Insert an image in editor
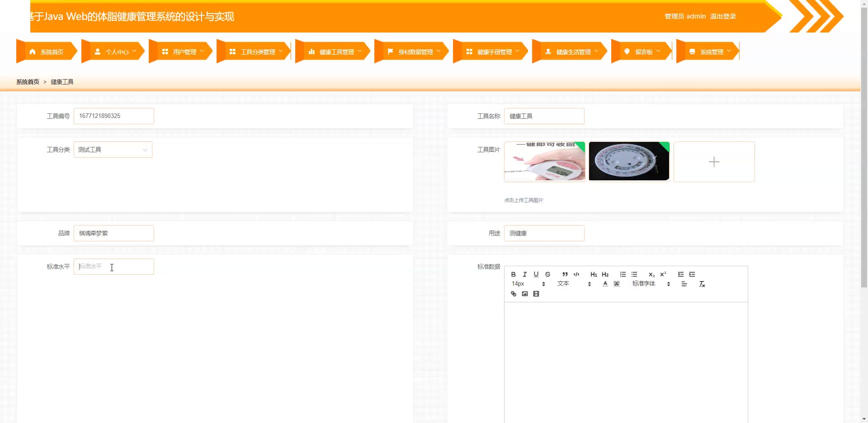This screenshot has width=868, height=423. click(525, 294)
